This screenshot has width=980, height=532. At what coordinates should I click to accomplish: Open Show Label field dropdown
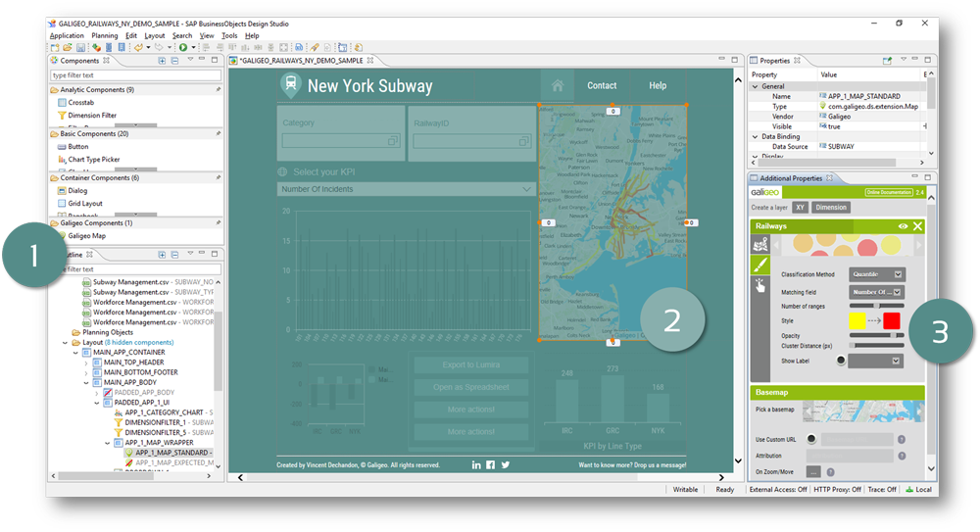click(x=875, y=361)
